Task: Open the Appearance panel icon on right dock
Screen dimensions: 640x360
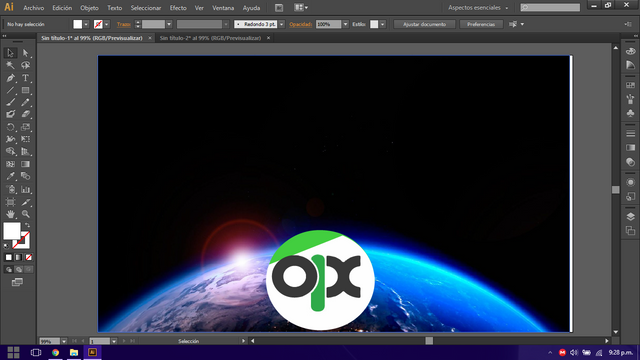Action: (630, 182)
